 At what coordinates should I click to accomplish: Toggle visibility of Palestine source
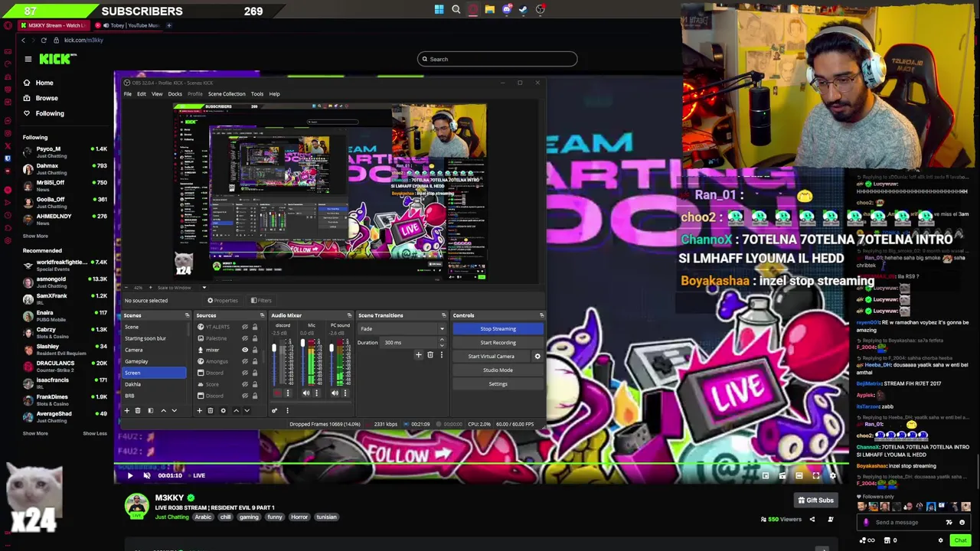(x=245, y=338)
